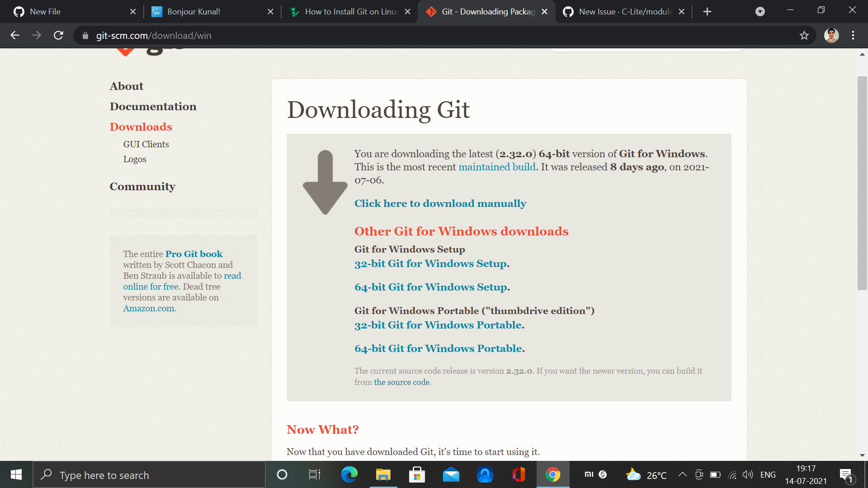Click the page vertical scrollbar thumb
The image size is (868, 488).
tap(862, 183)
